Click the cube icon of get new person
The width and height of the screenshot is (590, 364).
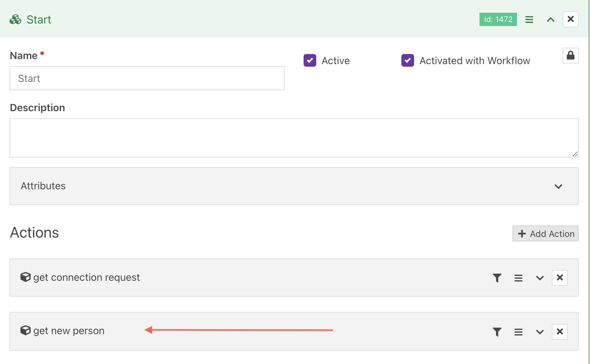[x=25, y=330]
